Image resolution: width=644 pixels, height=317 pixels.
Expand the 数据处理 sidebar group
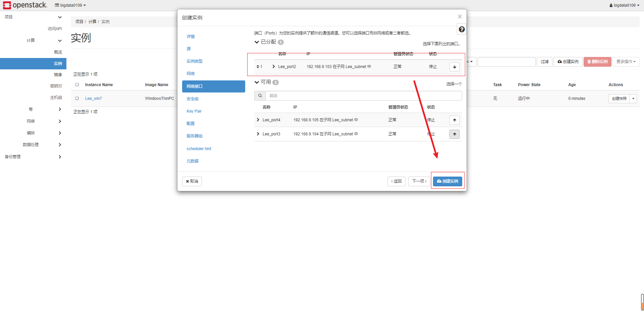60,145
